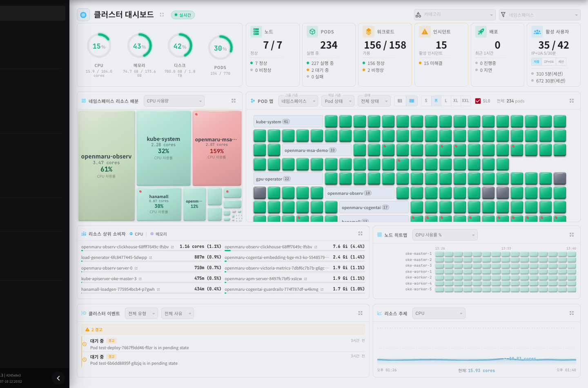Open external link for load-generator pod
This screenshot has width=588, height=388.
click(151, 258)
